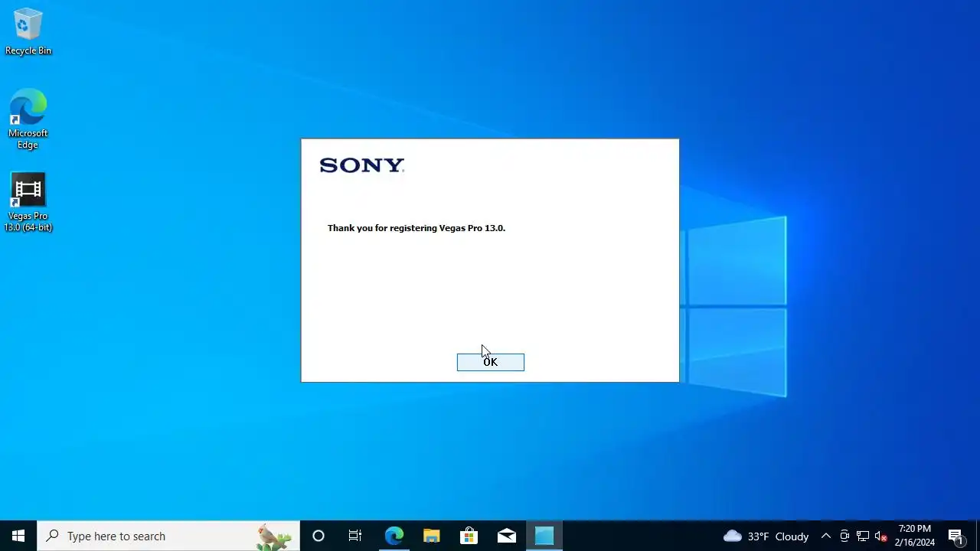The image size is (980, 551).
Task: Click OK in the Sony registration dialog
Action: coord(490,362)
